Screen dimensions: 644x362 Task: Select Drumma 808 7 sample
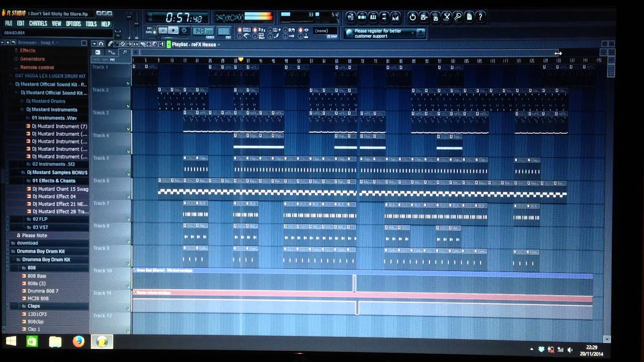pyautogui.click(x=43, y=291)
